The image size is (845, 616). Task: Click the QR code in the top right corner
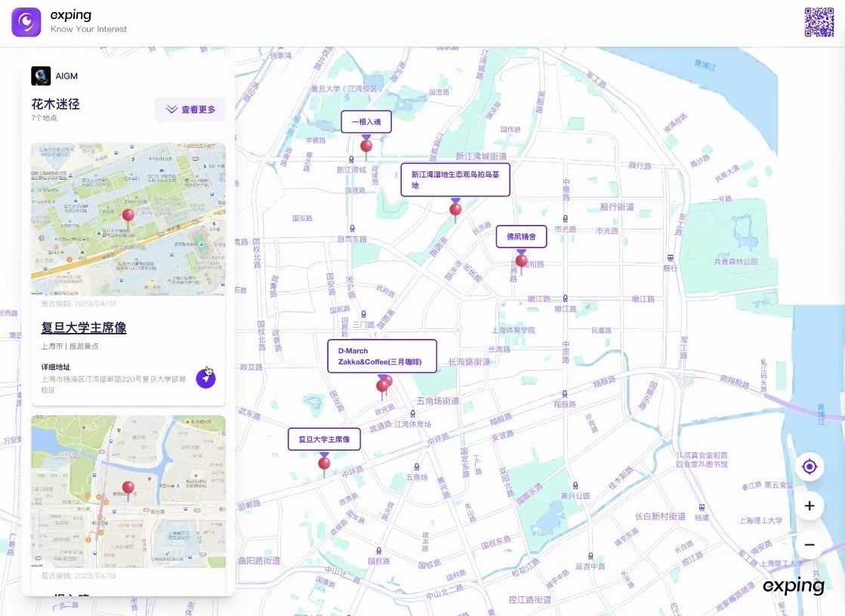pos(818,23)
